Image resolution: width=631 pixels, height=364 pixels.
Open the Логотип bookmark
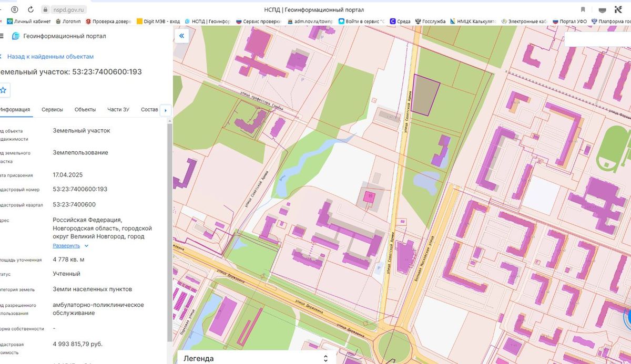[x=68, y=22]
